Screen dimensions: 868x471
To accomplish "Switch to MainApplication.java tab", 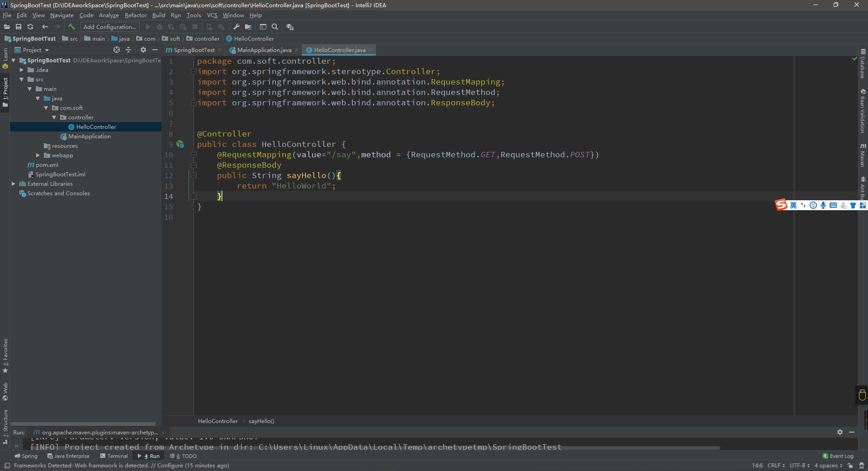I will tap(264, 50).
